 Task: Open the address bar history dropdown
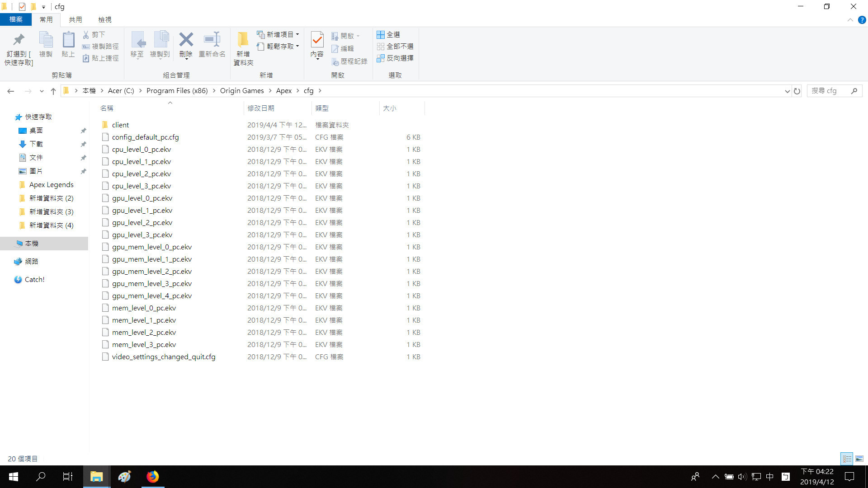point(787,91)
